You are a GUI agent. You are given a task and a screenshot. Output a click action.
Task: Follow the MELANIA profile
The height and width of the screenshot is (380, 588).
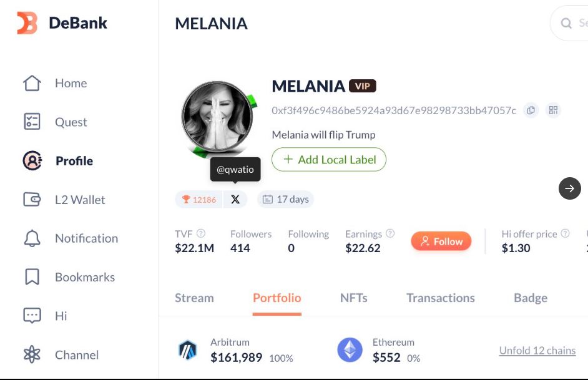click(x=441, y=241)
